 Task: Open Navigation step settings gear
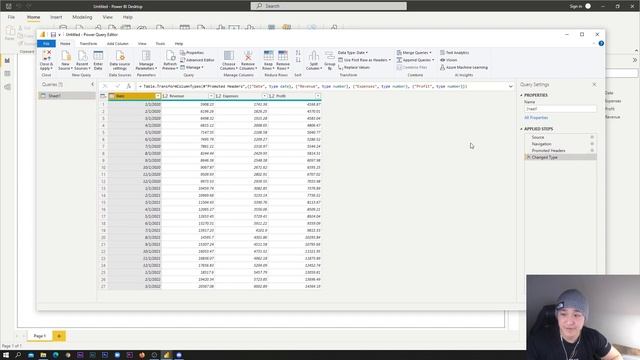click(592, 144)
